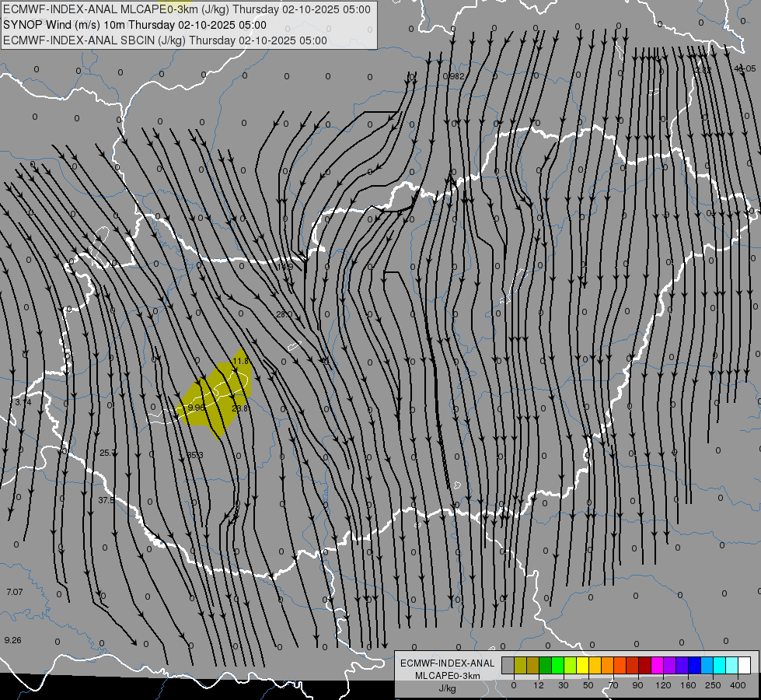The image size is (761, 700).
Task: Click the '7.07' value at the lower left
Action: click(15, 592)
